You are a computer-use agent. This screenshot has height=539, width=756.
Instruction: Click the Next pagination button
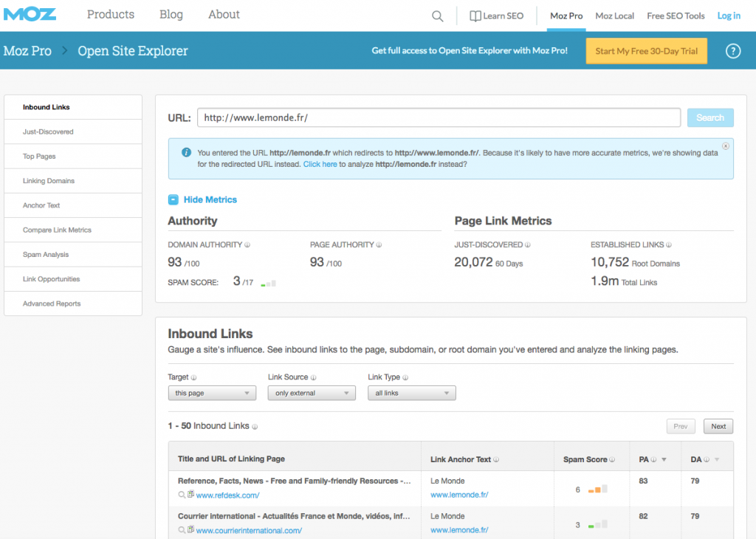(x=718, y=426)
